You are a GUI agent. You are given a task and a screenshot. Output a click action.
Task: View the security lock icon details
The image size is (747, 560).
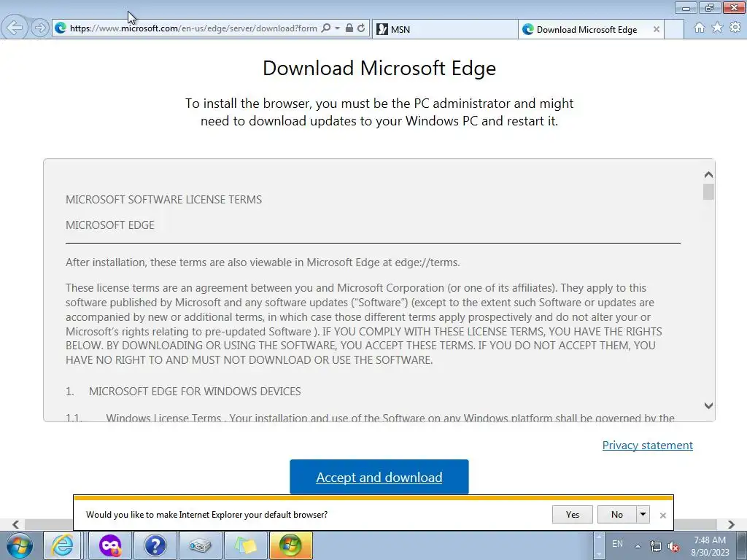click(x=349, y=28)
